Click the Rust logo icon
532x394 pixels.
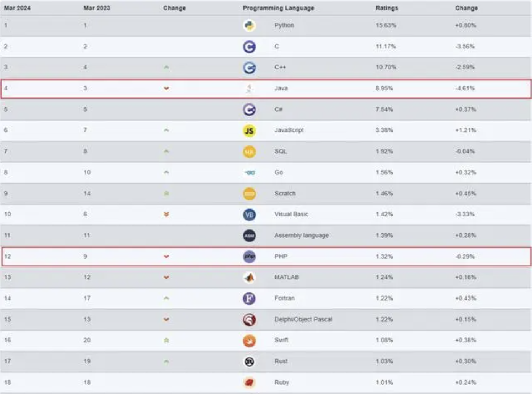(249, 362)
